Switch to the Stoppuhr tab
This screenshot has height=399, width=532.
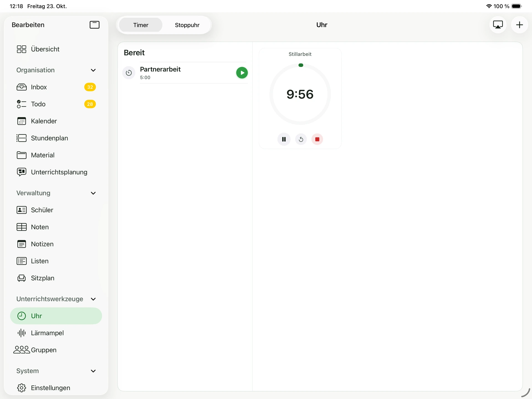coord(187,25)
